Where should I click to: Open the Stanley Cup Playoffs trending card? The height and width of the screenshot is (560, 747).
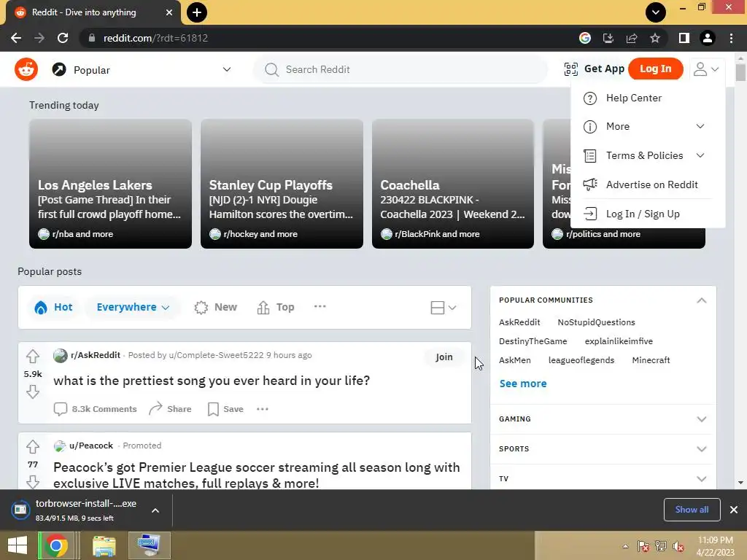tap(282, 184)
